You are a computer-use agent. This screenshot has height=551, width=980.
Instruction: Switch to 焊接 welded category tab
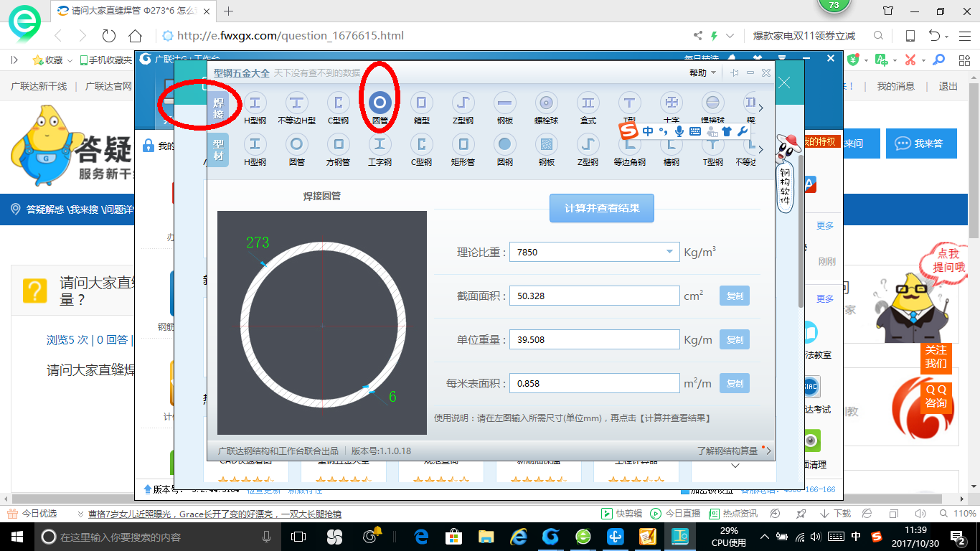click(x=218, y=108)
